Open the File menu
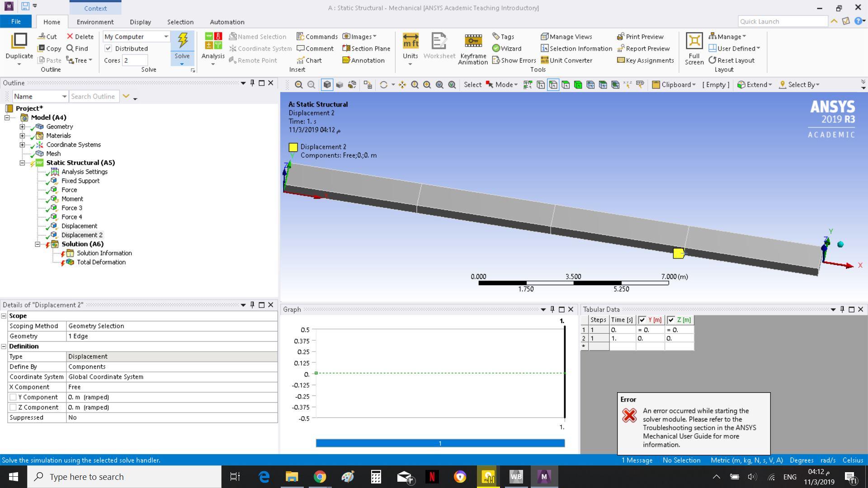868x488 pixels. point(16,22)
